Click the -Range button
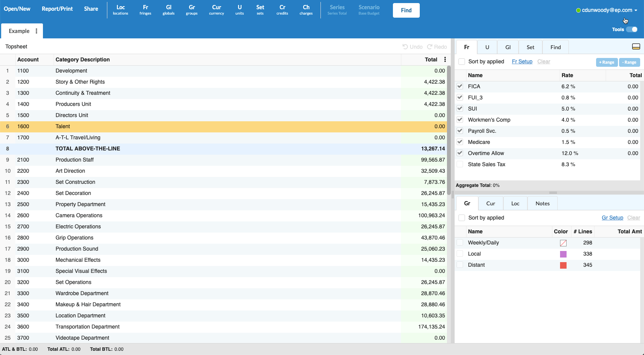This screenshot has width=644, height=355. (x=629, y=62)
